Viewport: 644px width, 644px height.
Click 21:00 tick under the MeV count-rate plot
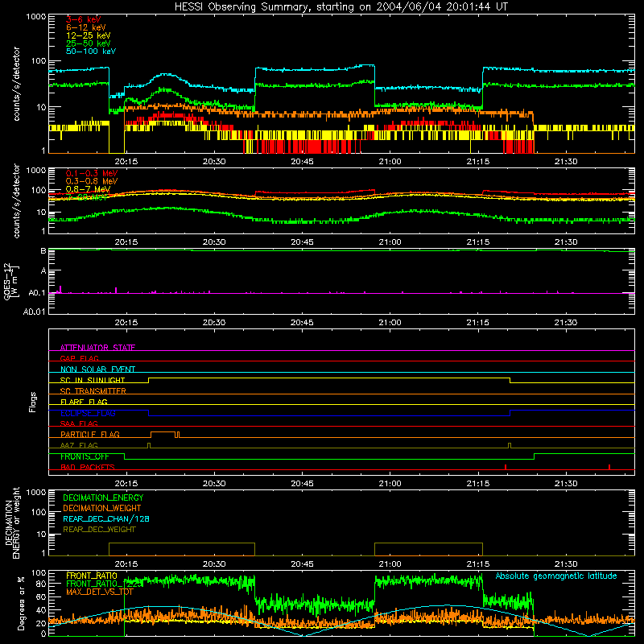click(x=390, y=242)
